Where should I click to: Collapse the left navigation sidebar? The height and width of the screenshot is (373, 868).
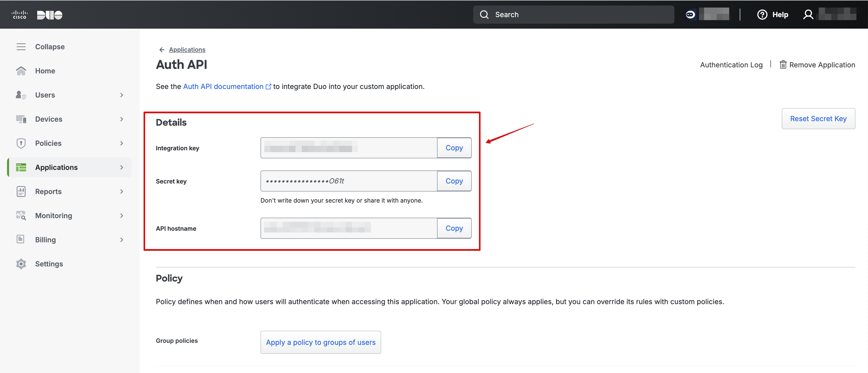pyautogui.click(x=21, y=46)
